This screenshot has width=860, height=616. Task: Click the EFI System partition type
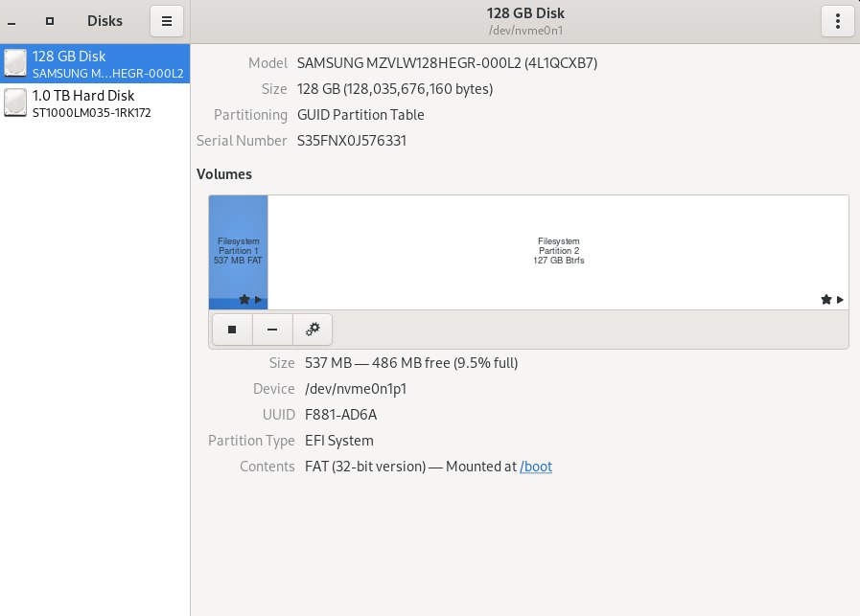[339, 441]
